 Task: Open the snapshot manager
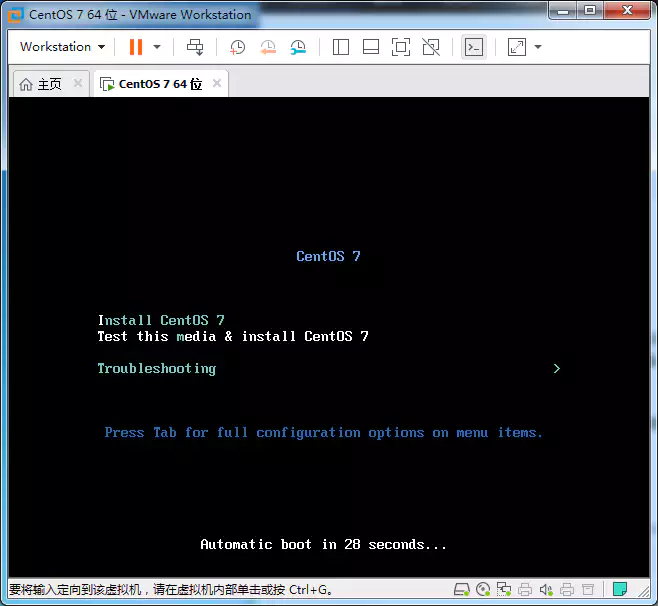click(x=298, y=47)
